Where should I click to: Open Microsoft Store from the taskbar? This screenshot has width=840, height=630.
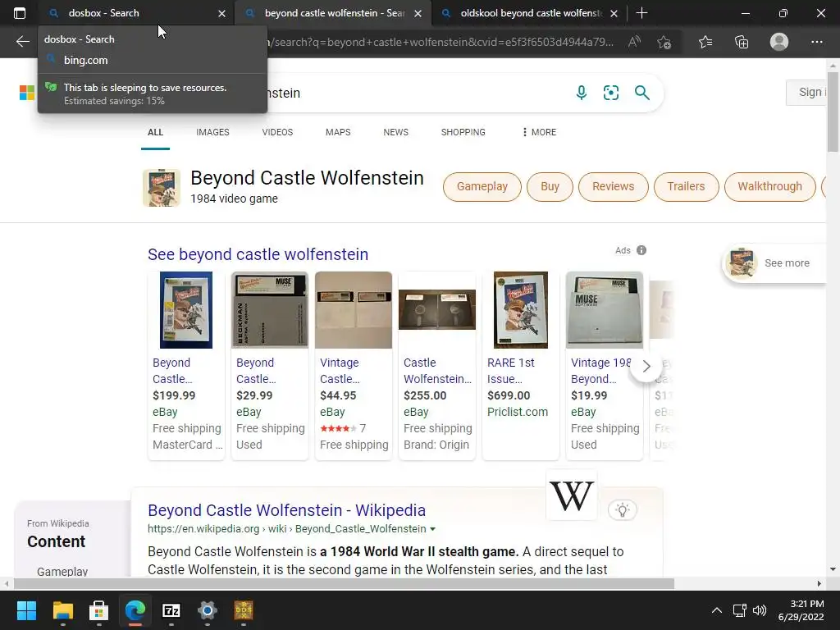98,610
